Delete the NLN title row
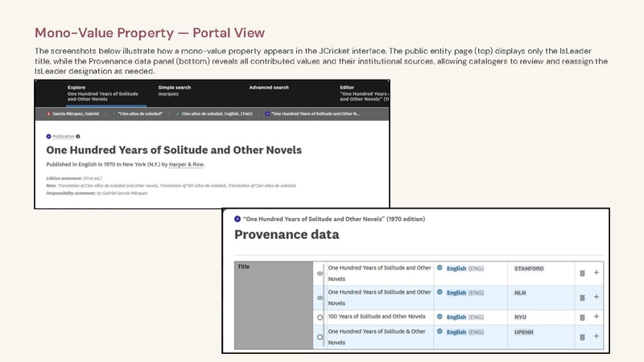 (582, 298)
